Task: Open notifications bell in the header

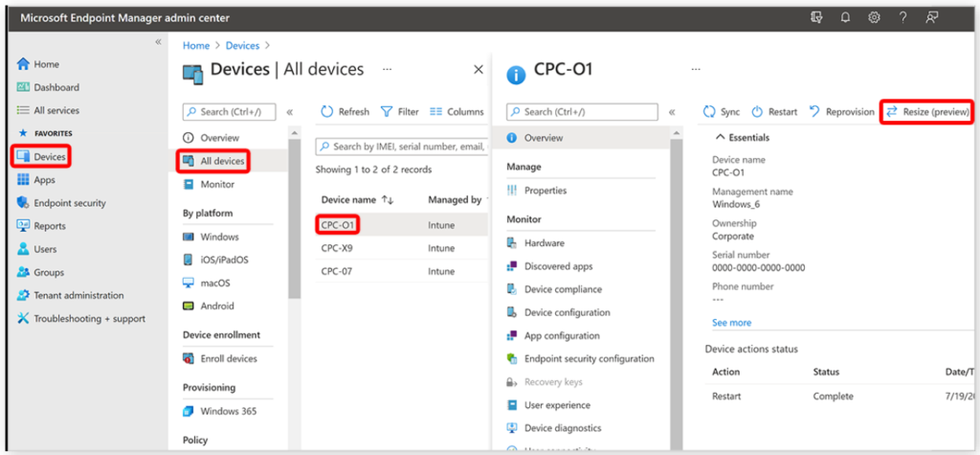Action: click(x=845, y=17)
